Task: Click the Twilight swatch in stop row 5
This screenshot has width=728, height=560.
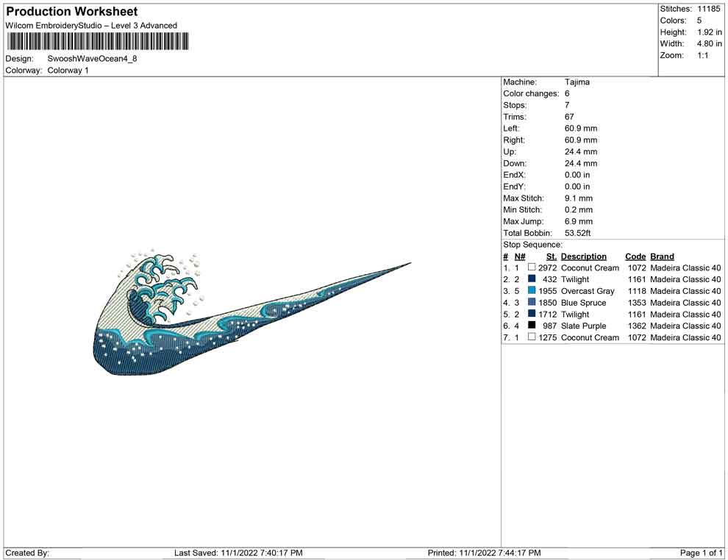Action: [x=532, y=314]
